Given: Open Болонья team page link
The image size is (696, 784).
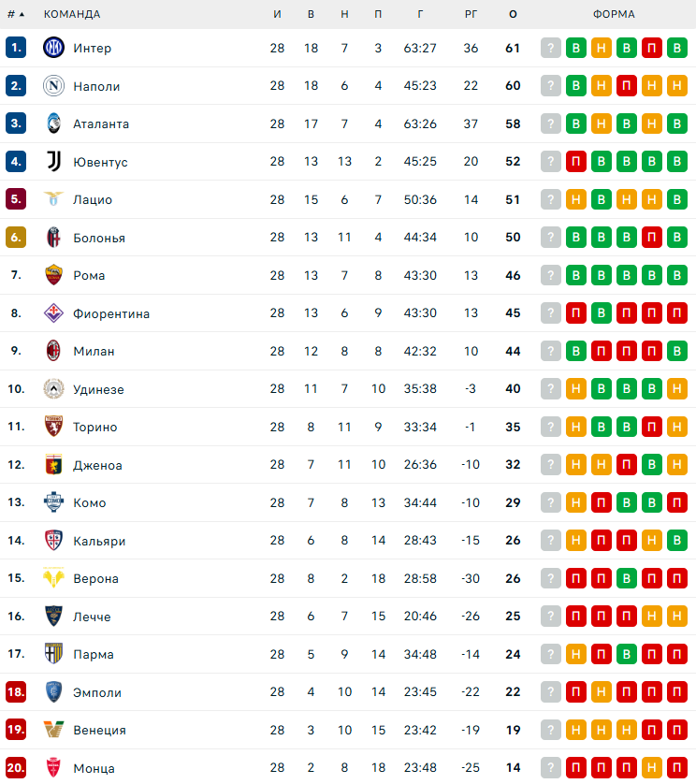Looking at the screenshot, I should pyautogui.click(x=99, y=238).
